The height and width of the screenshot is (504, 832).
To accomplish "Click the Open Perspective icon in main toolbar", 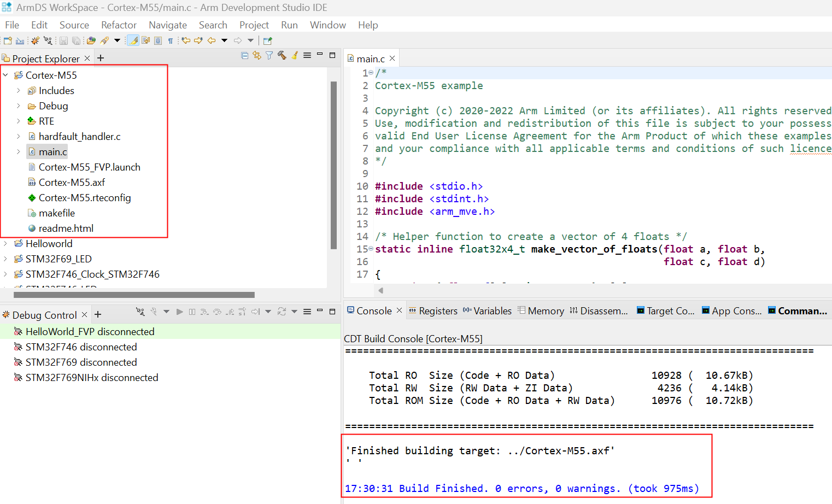I will (x=267, y=40).
